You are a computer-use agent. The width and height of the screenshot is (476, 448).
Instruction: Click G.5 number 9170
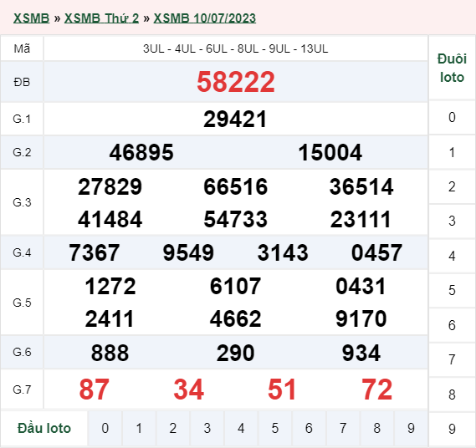[361, 318]
